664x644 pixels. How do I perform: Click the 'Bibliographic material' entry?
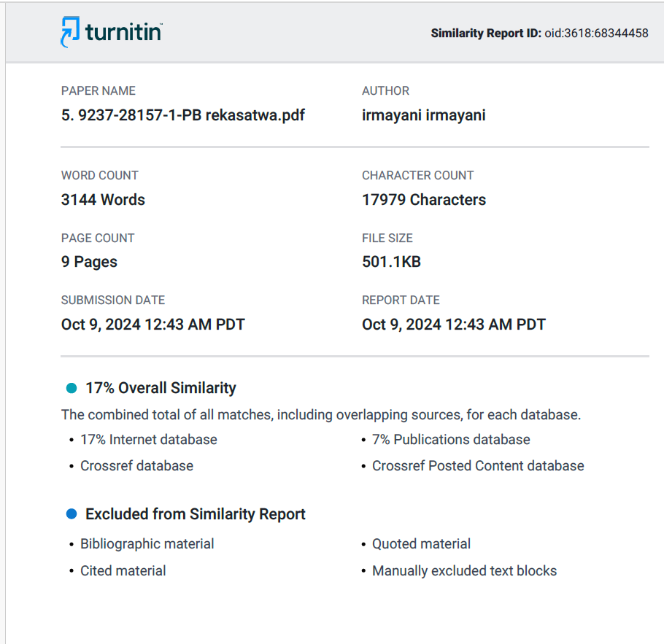(147, 543)
